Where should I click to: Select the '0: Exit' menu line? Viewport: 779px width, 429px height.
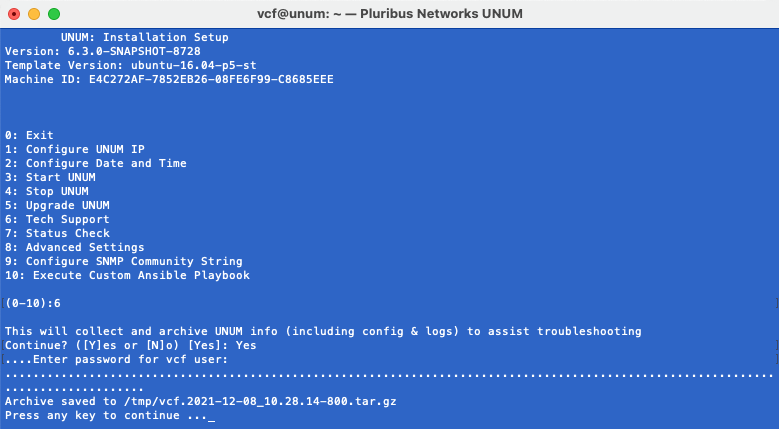tap(29, 135)
